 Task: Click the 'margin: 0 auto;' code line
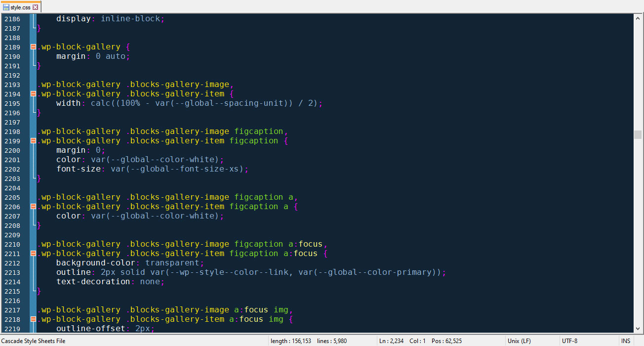click(x=93, y=56)
